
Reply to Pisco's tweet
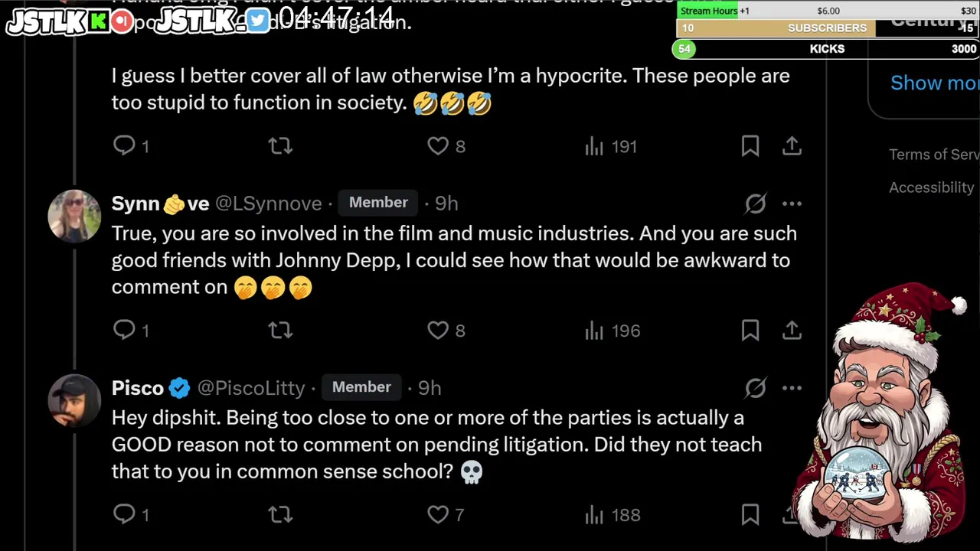(x=125, y=514)
